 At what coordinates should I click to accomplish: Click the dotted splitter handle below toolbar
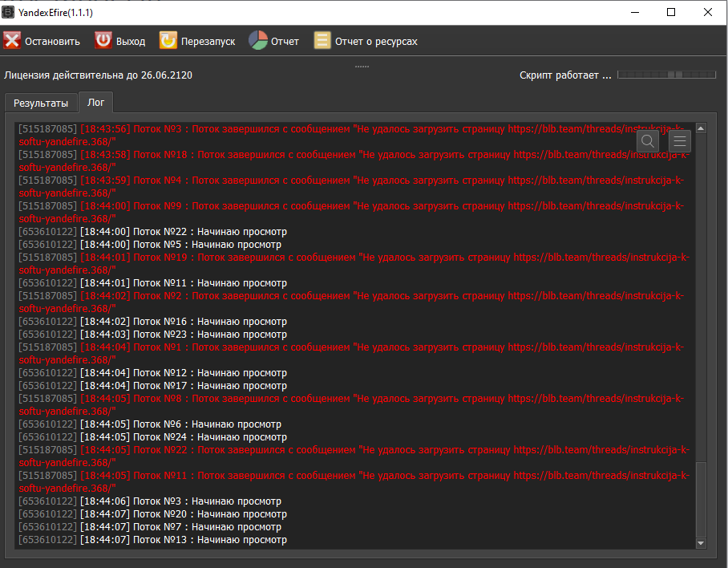tap(362, 66)
